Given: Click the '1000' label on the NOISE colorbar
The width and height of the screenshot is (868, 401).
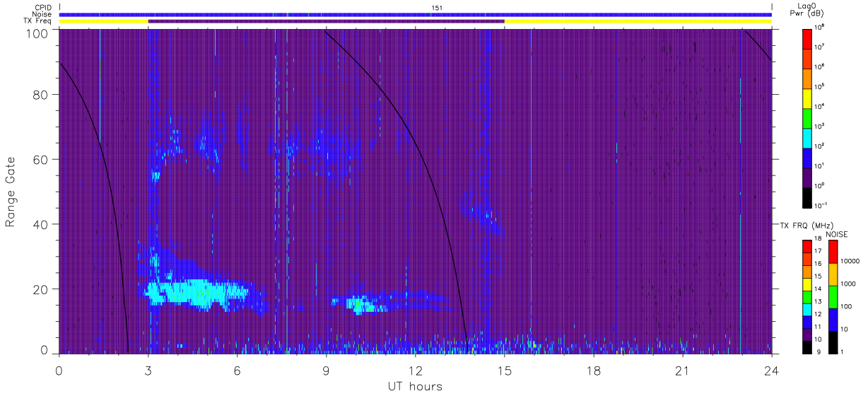Looking at the screenshot, I should tap(848, 284).
